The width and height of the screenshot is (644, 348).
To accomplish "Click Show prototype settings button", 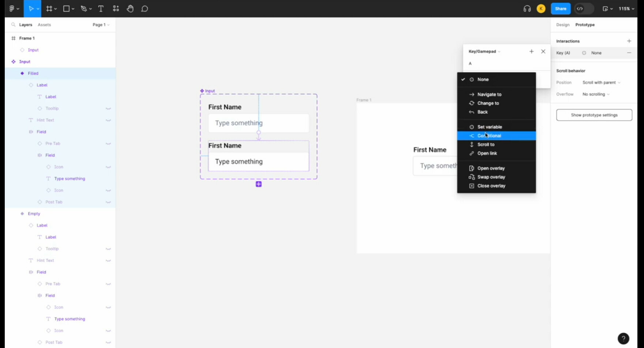I will (x=594, y=115).
